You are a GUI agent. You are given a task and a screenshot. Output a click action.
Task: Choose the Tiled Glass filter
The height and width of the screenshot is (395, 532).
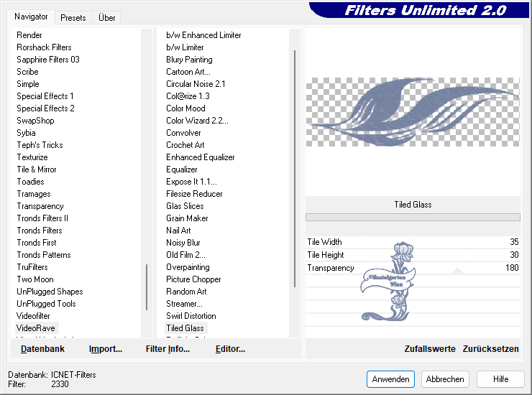click(185, 328)
